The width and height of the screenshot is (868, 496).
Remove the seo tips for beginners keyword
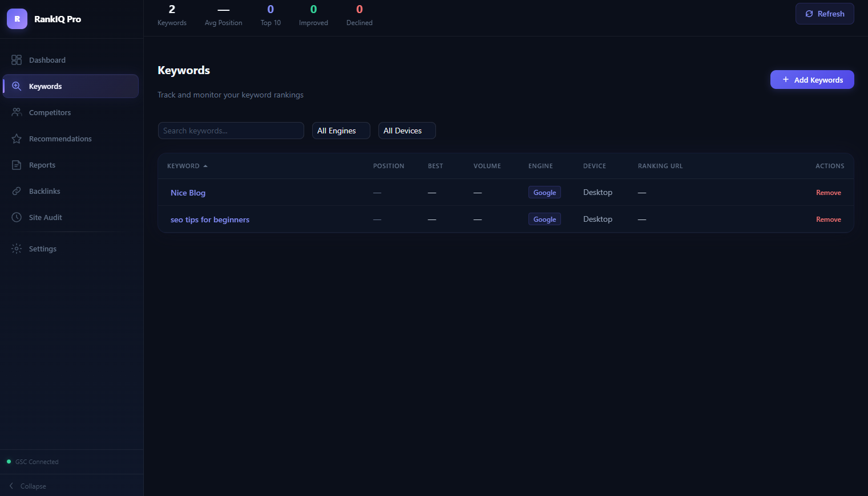828,219
